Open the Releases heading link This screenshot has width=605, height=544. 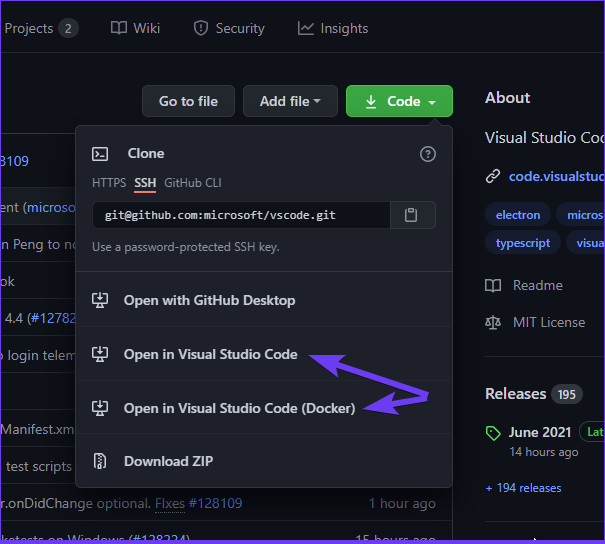point(515,394)
